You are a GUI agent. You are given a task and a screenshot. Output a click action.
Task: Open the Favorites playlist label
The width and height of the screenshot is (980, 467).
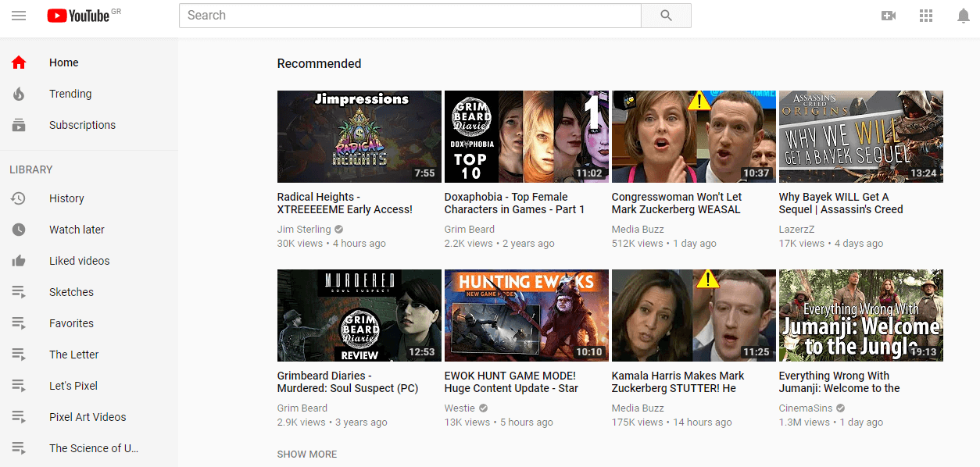71,323
